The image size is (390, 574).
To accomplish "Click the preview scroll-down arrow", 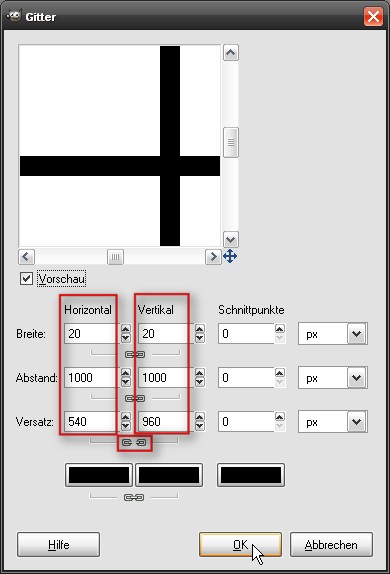I will click(230, 240).
